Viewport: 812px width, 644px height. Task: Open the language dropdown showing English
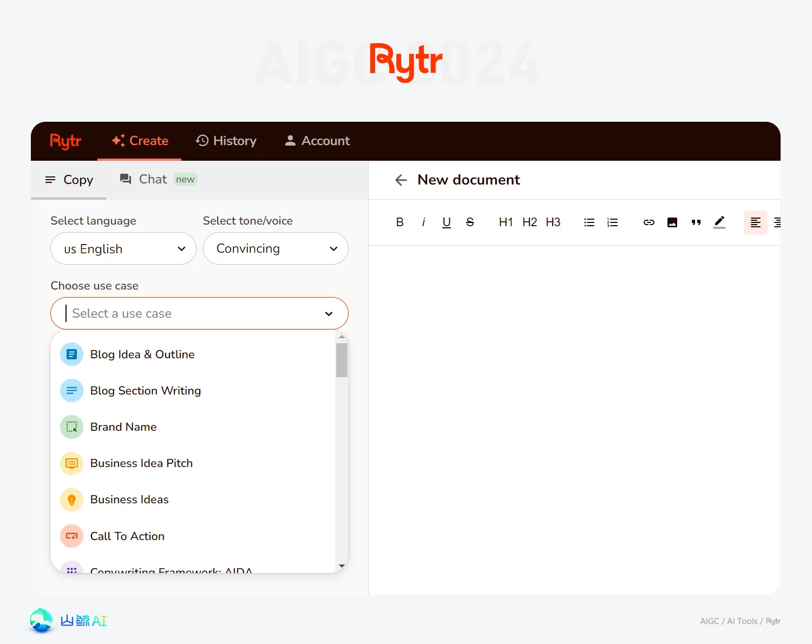pos(123,248)
